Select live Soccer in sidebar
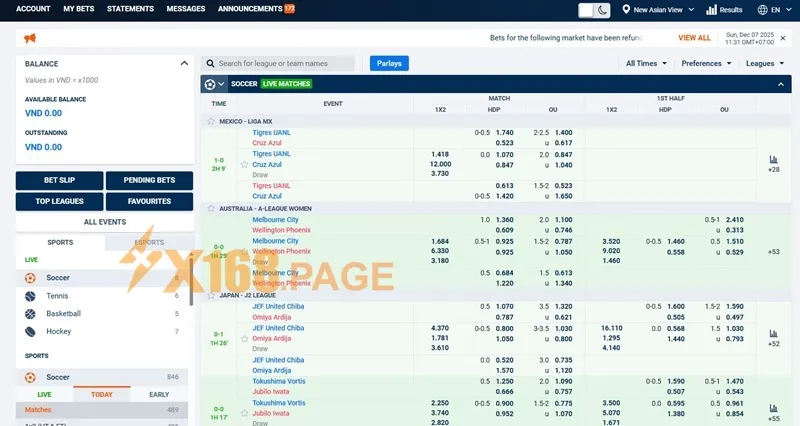 (x=102, y=278)
